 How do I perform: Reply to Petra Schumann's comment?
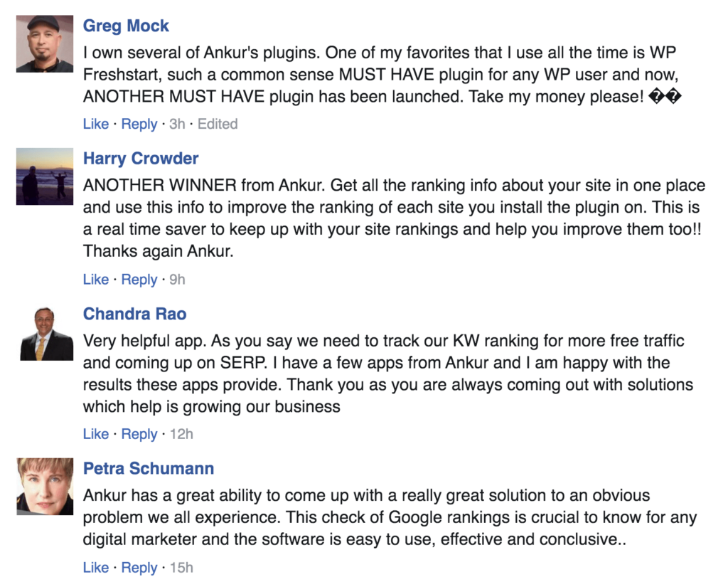[x=139, y=568]
